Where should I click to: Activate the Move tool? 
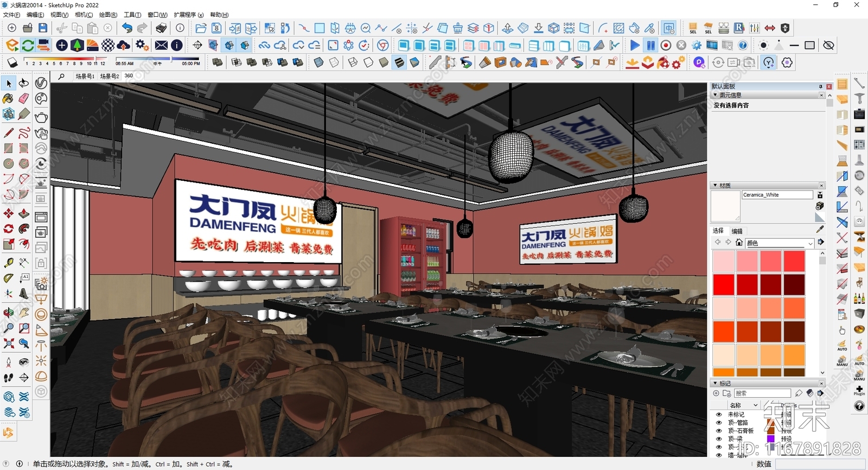[x=9, y=213]
